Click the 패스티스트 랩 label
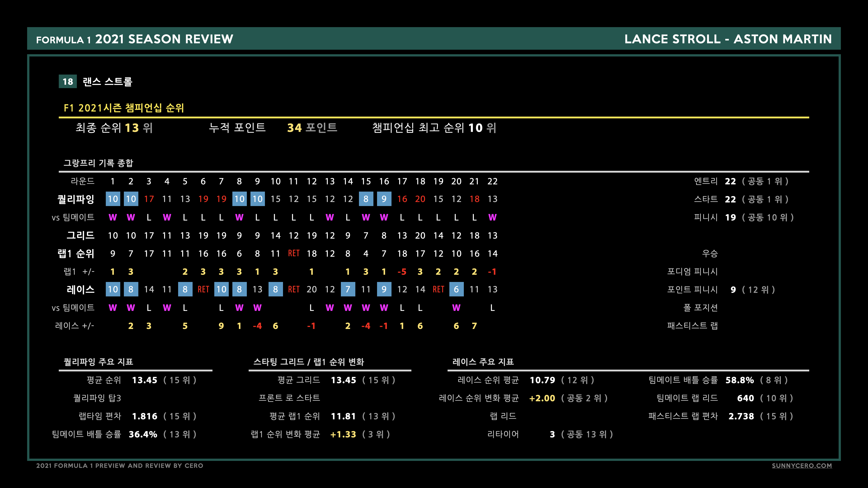 692,326
